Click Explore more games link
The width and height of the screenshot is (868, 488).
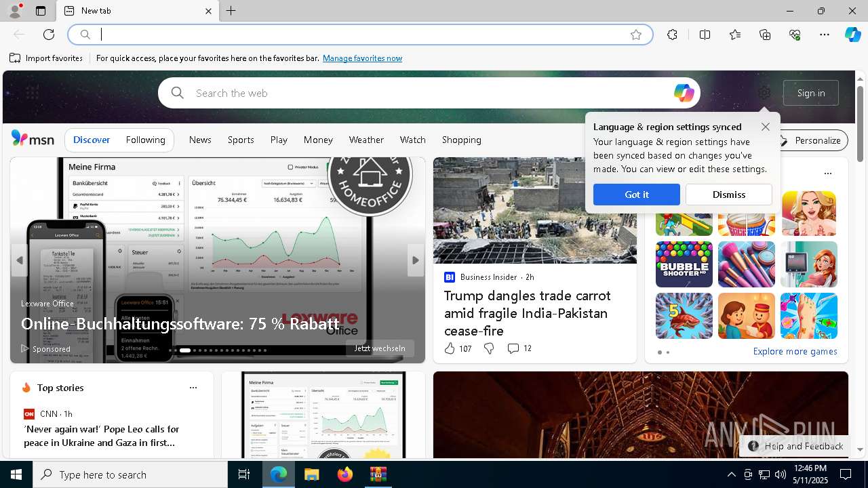point(795,351)
